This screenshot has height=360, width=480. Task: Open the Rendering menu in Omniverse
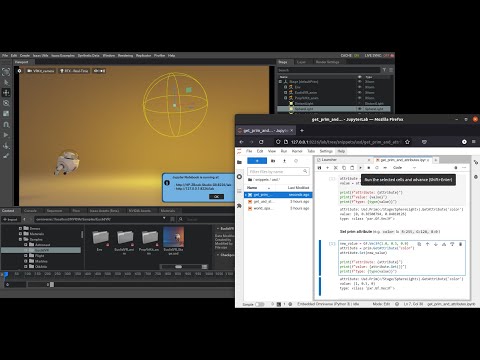tap(125, 55)
